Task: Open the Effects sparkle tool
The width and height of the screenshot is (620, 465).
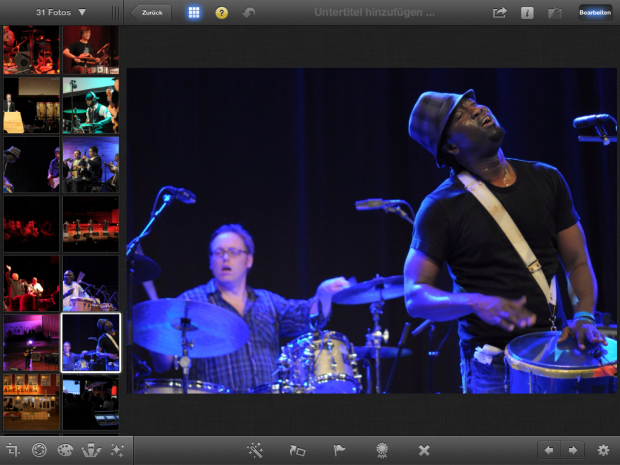Action: (x=117, y=450)
